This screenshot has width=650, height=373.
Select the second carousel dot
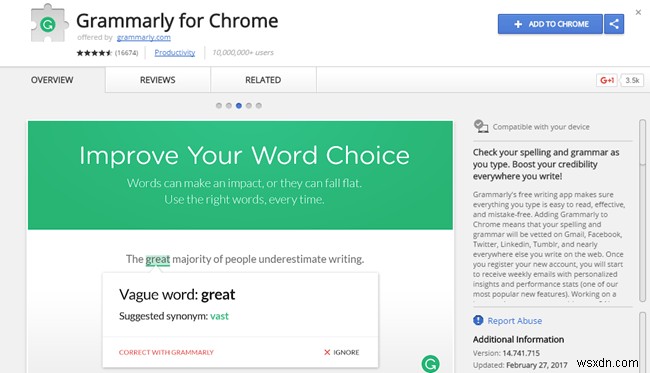point(229,106)
